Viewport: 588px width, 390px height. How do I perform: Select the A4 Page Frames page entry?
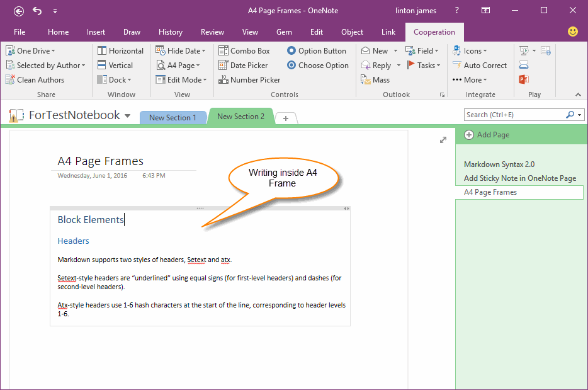(519, 192)
